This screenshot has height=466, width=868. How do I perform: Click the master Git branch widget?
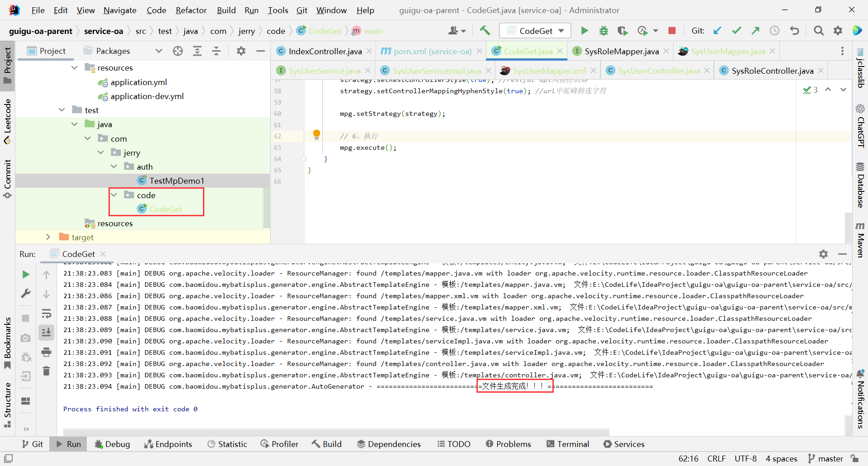coord(826,458)
